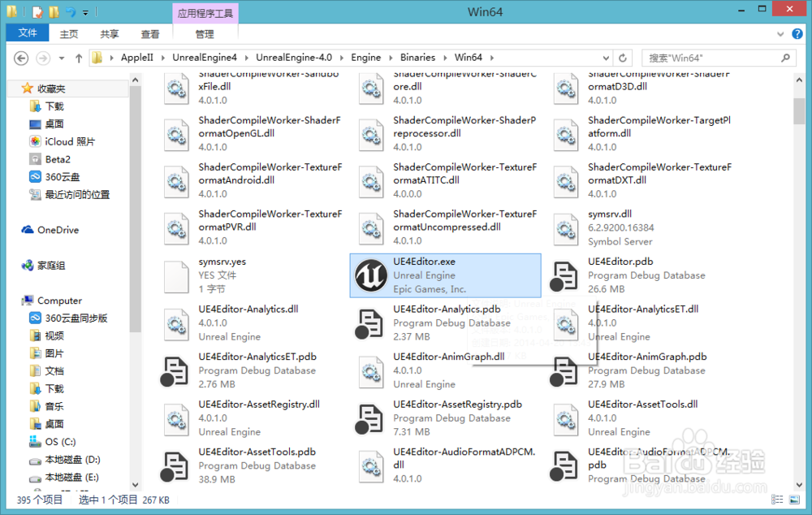Click ShaderCompileWorker-TextureFormatAndroid.dll icon
The image size is (812, 515).
pos(176,181)
